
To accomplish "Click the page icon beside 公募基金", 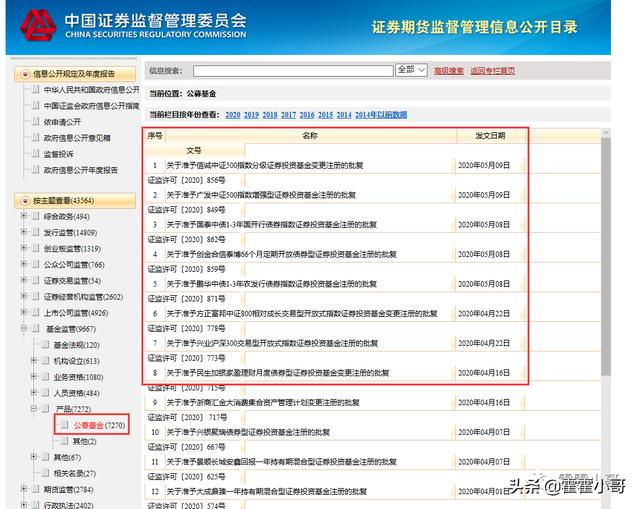I will [x=64, y=425].
